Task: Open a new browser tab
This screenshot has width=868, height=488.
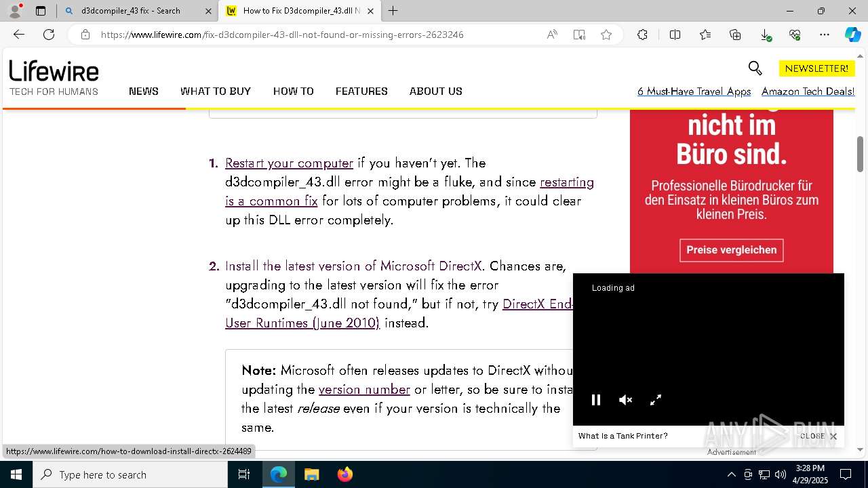Action: (x=393, y=11)
